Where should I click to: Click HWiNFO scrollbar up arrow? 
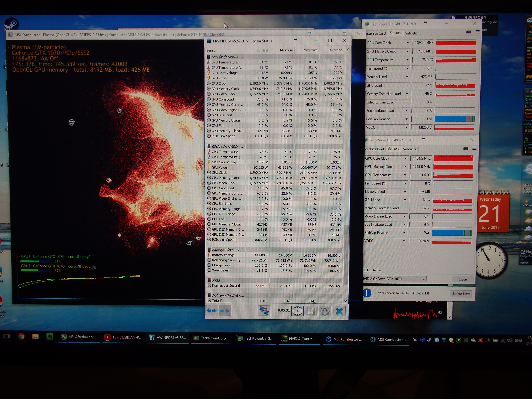click(x=348, y=49)
